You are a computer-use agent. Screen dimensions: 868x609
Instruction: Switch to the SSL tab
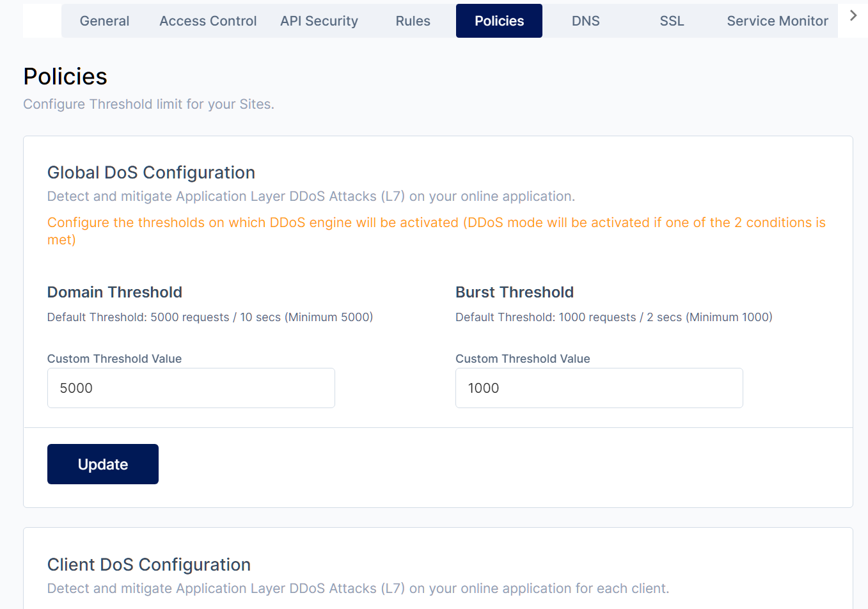coord(672,21)
